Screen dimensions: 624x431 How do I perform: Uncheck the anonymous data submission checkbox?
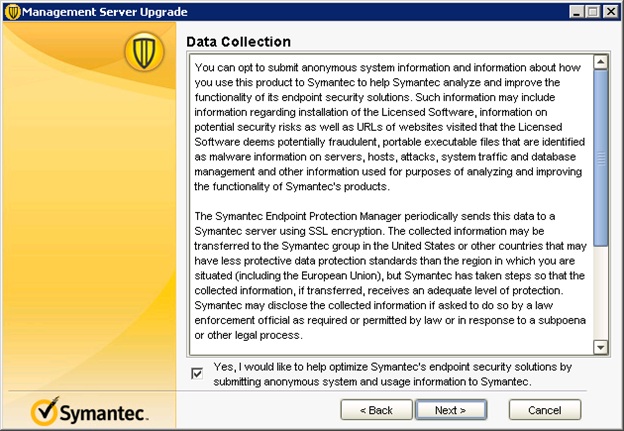[x=197, y=374]
